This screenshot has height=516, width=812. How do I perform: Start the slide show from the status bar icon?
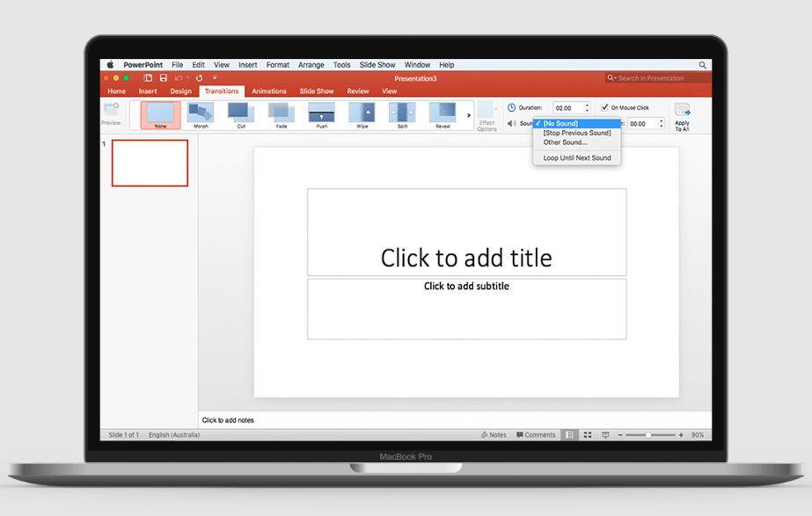(x=605, y=435)
